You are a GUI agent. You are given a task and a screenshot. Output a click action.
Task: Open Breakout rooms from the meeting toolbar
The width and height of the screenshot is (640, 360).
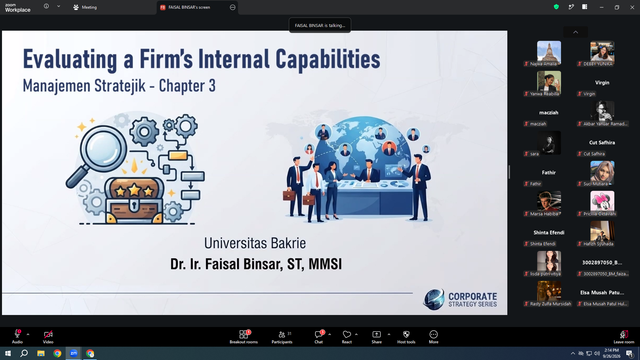tap(244, 336)
